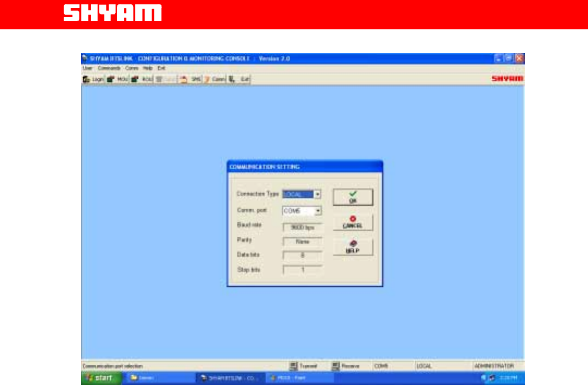Open the folder taskbar window button
The width and height of the screenshot is (588, 385).
tap(161, 378)
